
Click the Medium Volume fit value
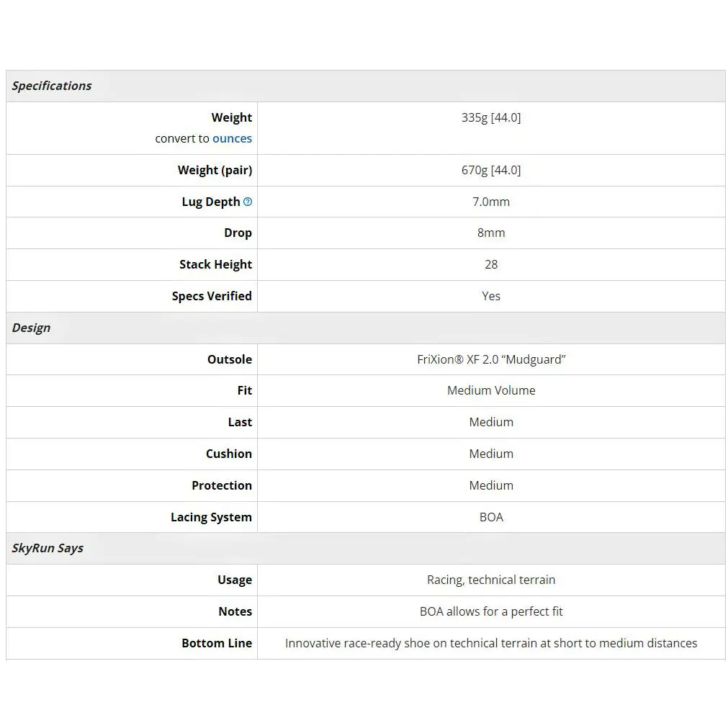tap(491, 390)
